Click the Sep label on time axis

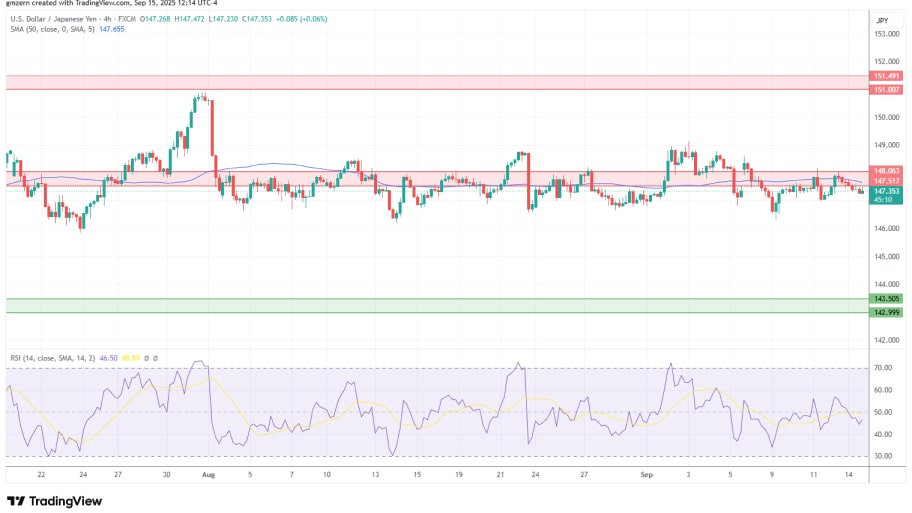(646, 475)
